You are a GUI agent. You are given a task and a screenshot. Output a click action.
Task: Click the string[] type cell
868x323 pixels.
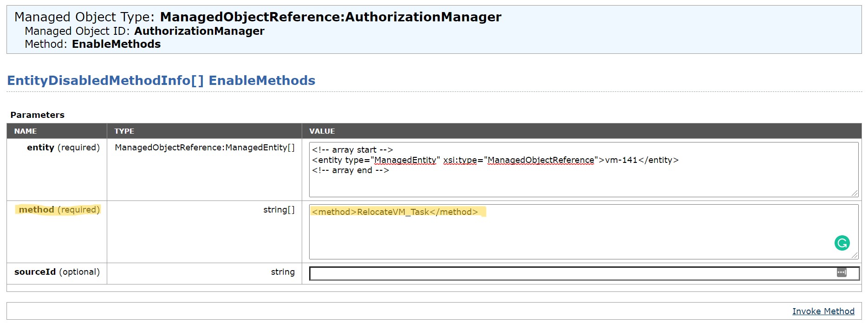coord(279,210)
